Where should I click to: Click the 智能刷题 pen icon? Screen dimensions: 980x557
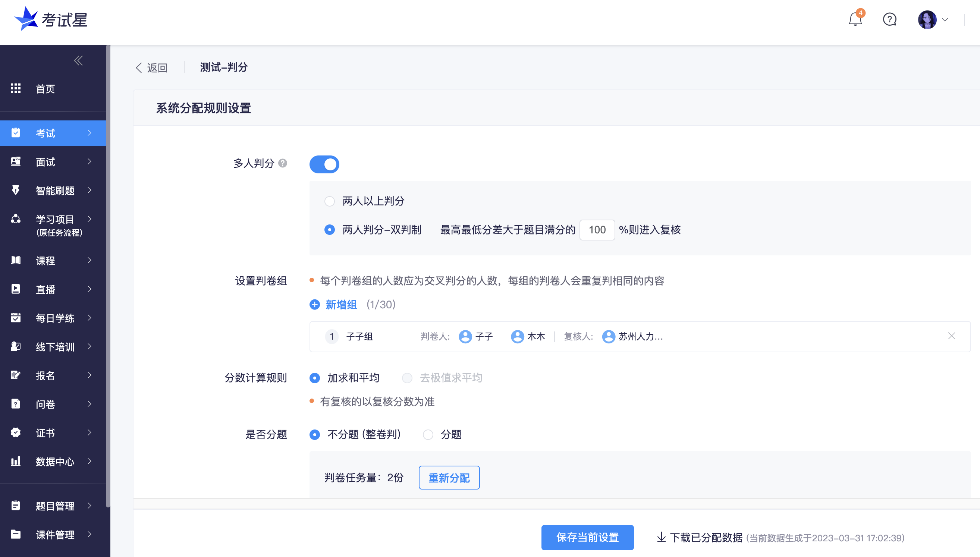[16, 190]
